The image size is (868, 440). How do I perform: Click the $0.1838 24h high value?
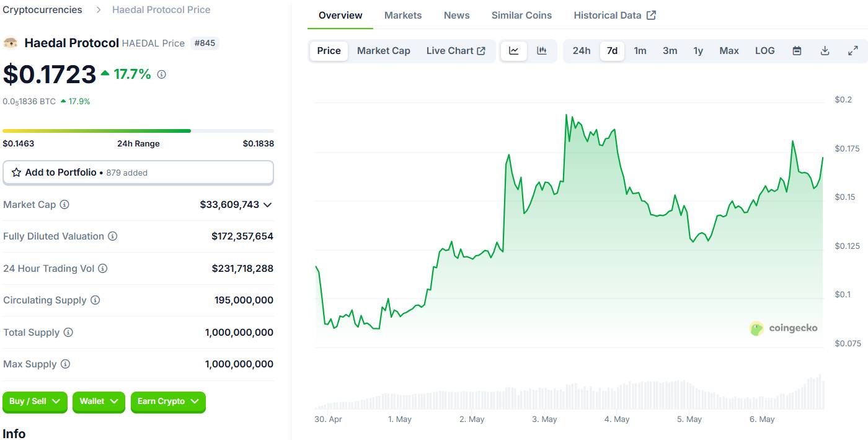pos(259,143)
